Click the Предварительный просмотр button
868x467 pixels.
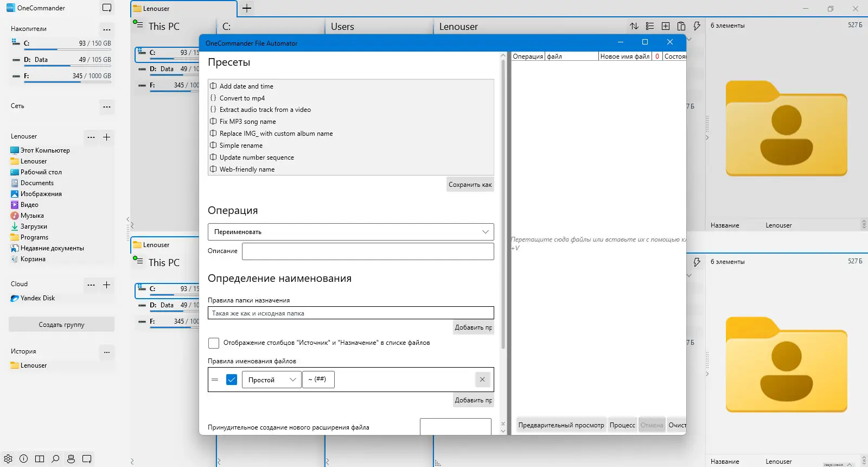coord(561,425)
